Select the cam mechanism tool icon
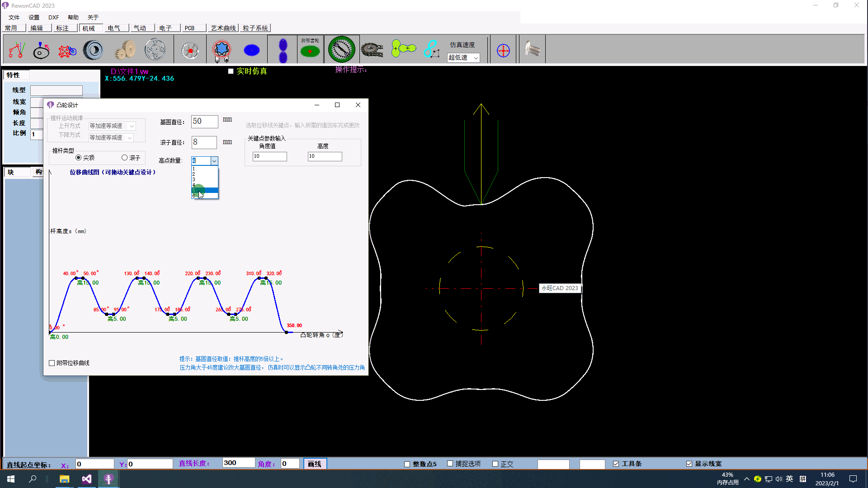The image size is (868, 488). pyautogui.click(x=41, y=50)
